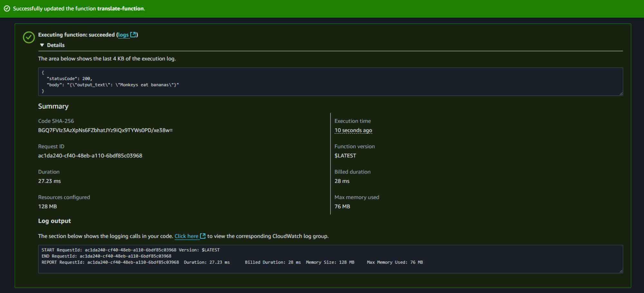
Task: Click the END RequestId log line
Action: tap(106, 256)
